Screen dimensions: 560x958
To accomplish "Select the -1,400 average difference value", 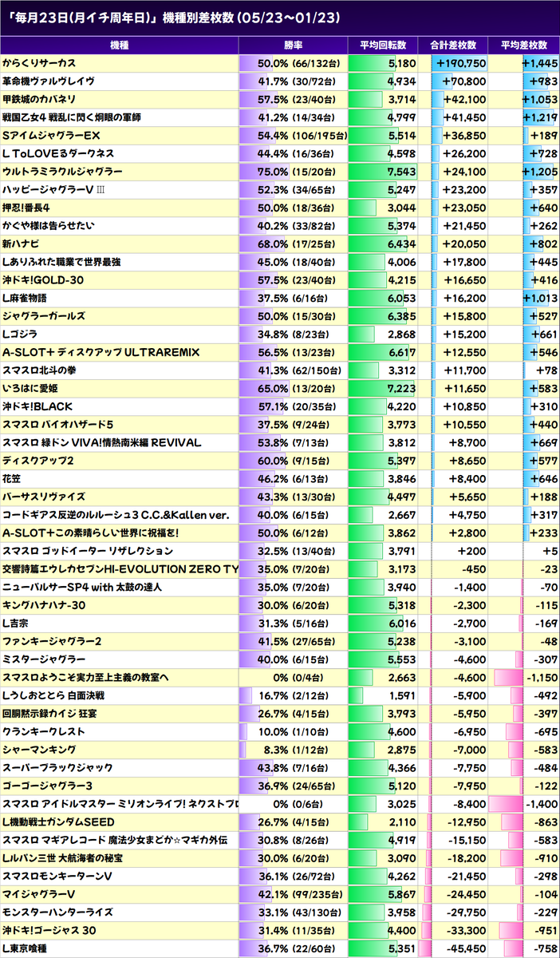I will (542, 805).
